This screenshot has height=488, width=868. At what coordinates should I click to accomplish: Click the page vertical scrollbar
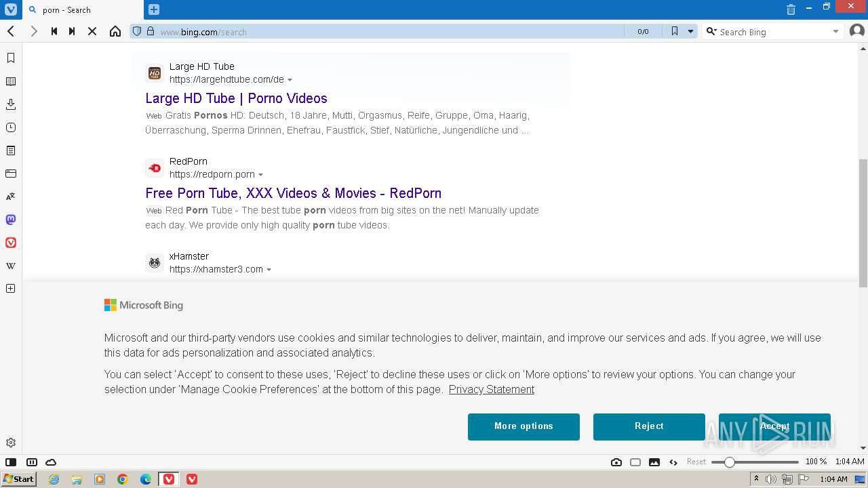click(x=863, y=223)
